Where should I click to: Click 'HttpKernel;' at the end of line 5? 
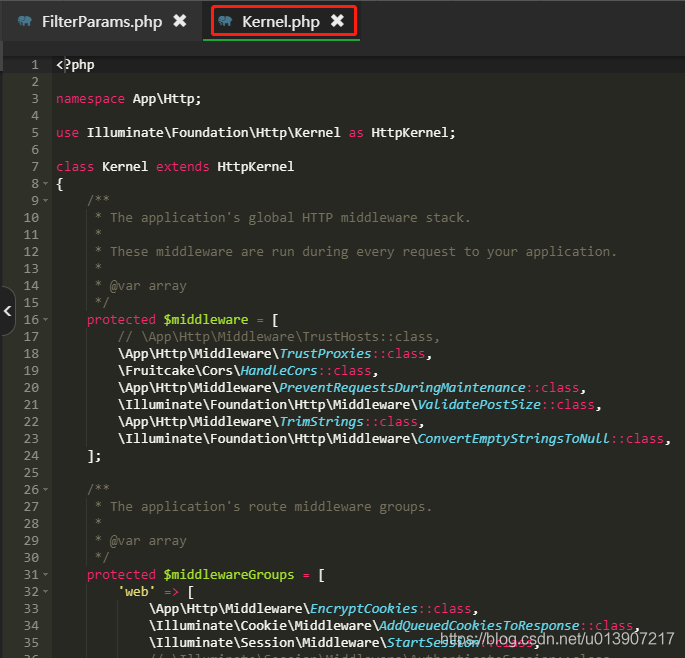pos(413,132)
